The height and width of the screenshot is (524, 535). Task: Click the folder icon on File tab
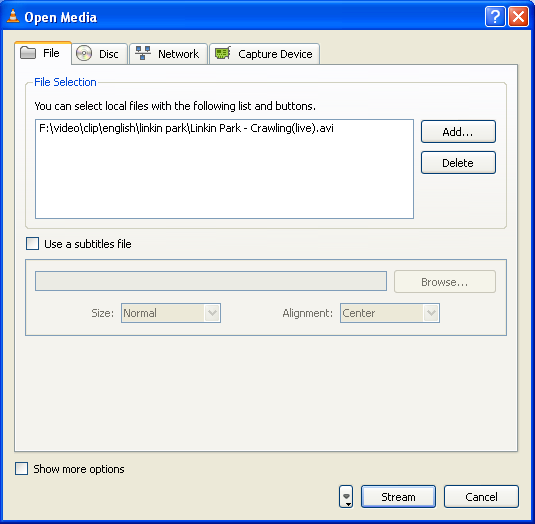[x=28, y=53]
